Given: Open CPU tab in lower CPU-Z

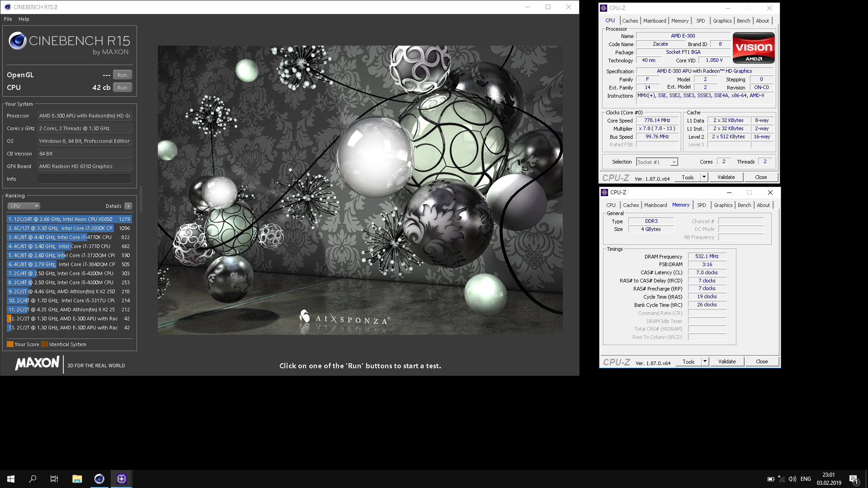Looking at the screenshot, I should (611, 205).
